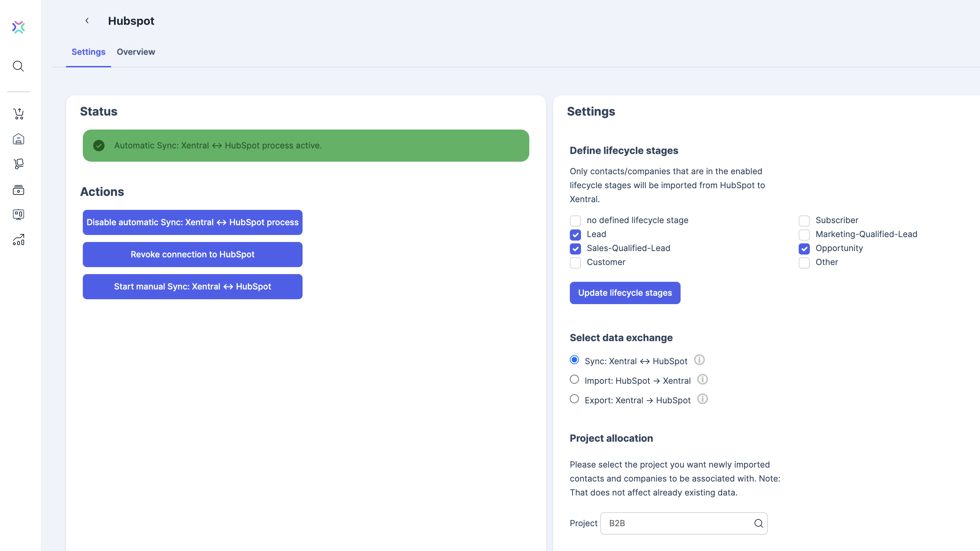Switch to the Overview tab

[x=136, y=52]
